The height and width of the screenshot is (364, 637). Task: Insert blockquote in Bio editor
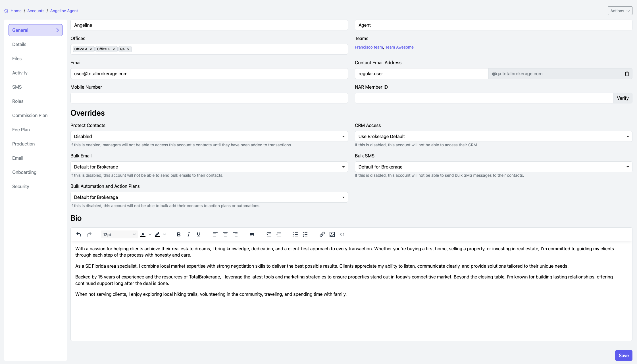(x=252, y=234)
